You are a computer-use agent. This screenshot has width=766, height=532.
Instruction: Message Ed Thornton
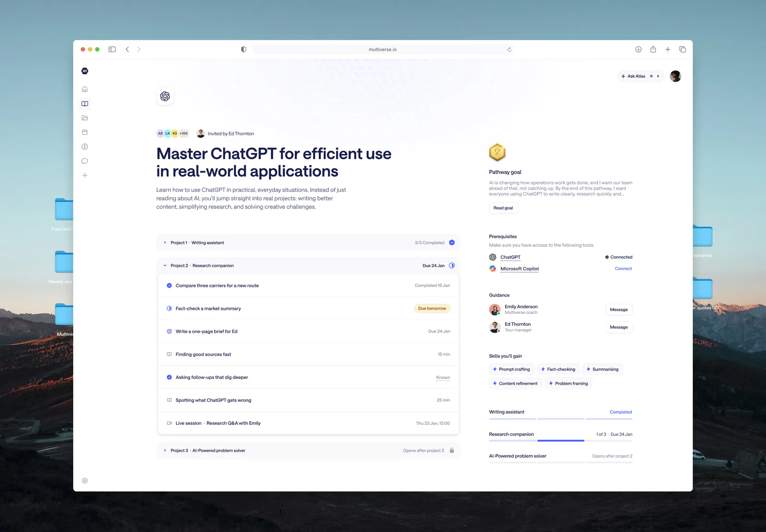tap(619, 327)
